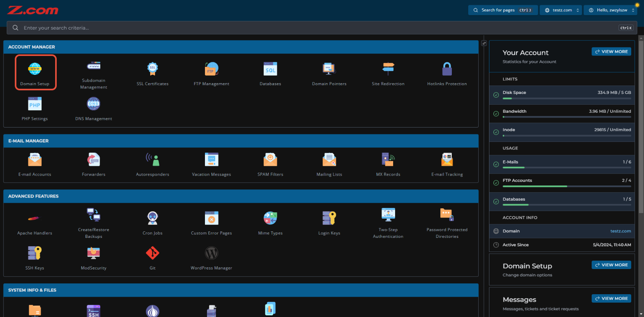Focus the search criteria input field
The image size is (644, 317).
click(322, 28)
